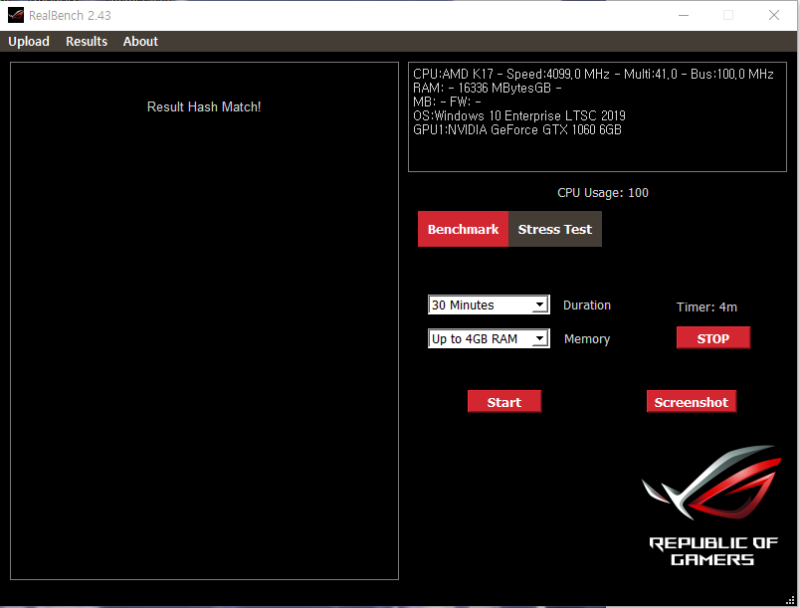Image resolution: width=800 pixels, height=608 pixels.
Task: Click the 'GPU1:NVIDIA GeForce GTX 1060 6GB' line
Action: (517, 130)
